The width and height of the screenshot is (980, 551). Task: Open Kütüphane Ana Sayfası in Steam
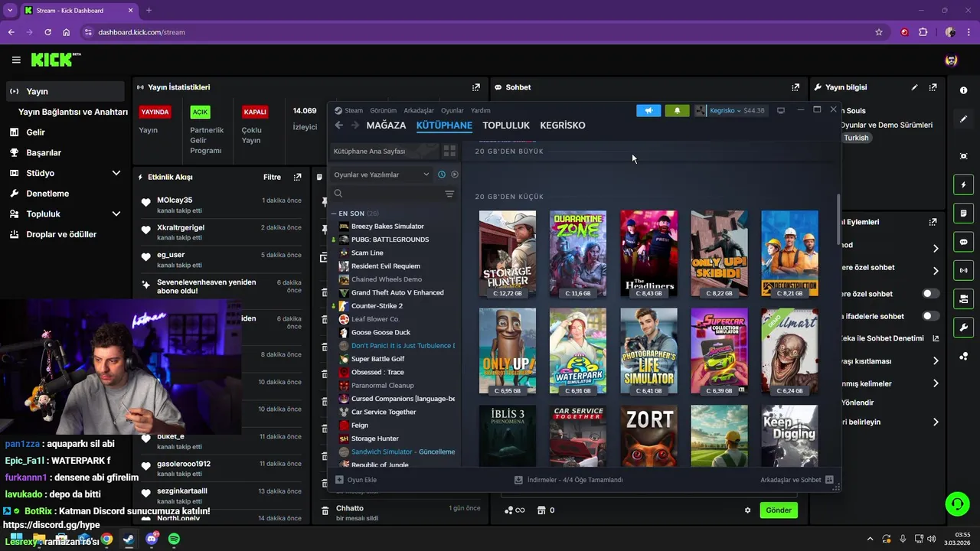[x=384, y=151]
